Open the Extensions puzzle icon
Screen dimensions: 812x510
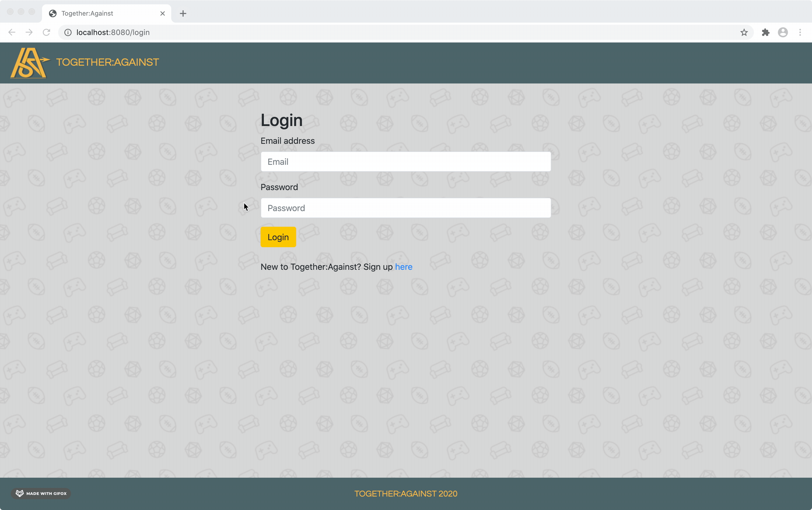click(x=765, y=32)
